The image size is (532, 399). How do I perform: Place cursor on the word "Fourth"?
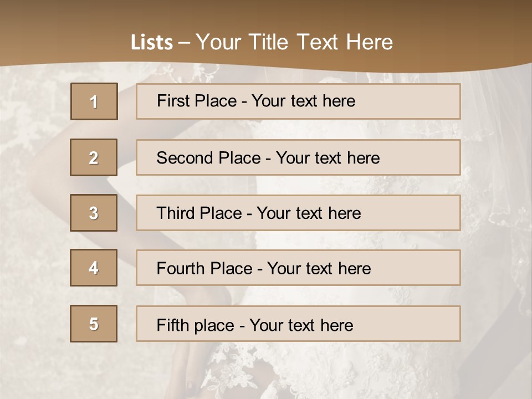click(x=181, y=269)
